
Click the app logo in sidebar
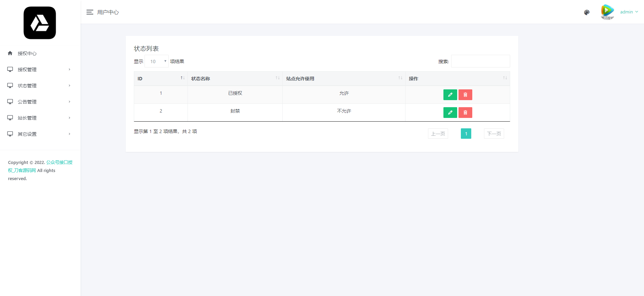click(40, 23)
